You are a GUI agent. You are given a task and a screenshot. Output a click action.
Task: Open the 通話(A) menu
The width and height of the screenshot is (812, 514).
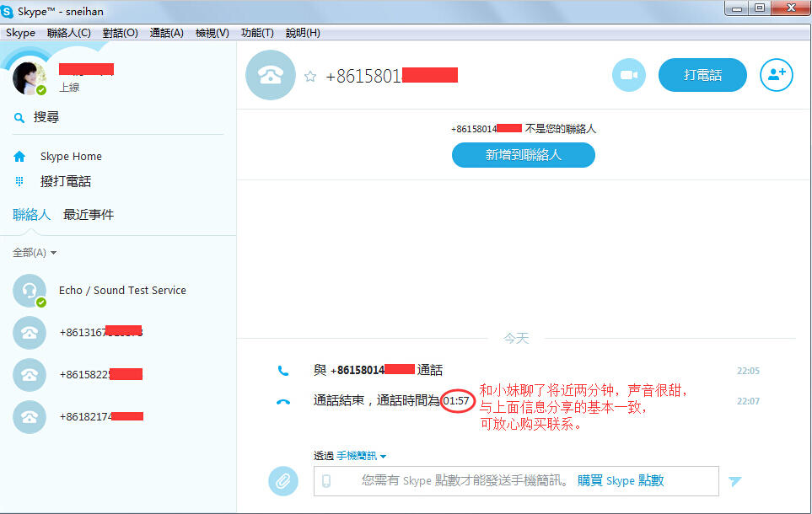click(167, 33)
